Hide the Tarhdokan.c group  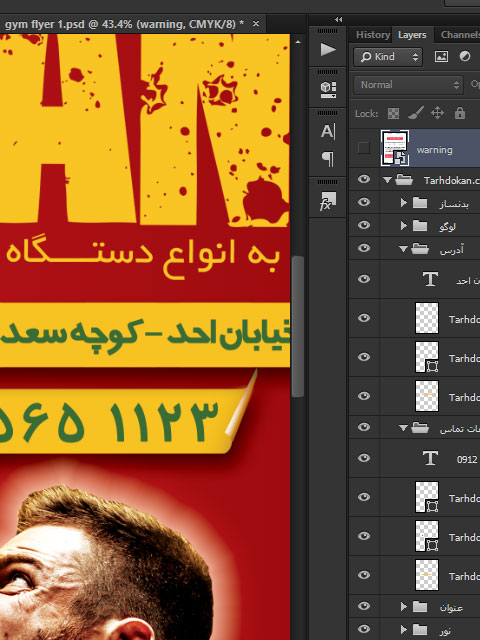pos(364,179)
